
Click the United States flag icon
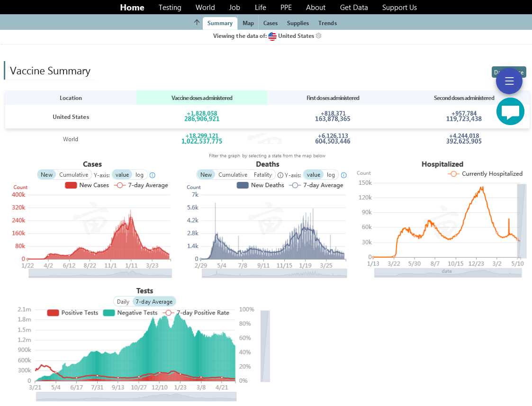coord(272,36)
